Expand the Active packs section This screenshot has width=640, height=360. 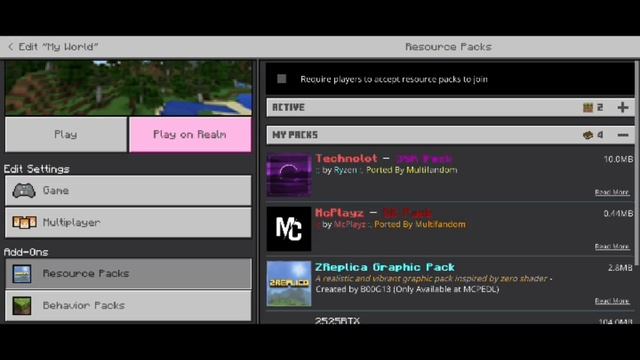tap(623, 107)
